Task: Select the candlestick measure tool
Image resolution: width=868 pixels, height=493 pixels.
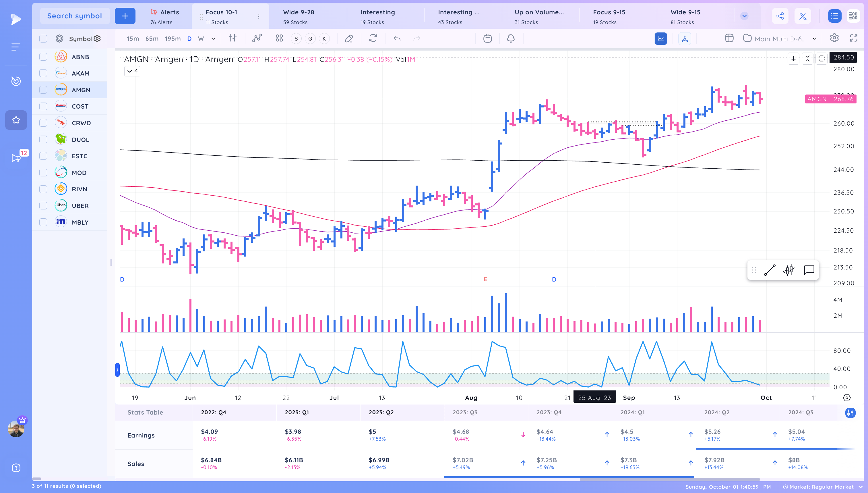Action: click(789, 270)
